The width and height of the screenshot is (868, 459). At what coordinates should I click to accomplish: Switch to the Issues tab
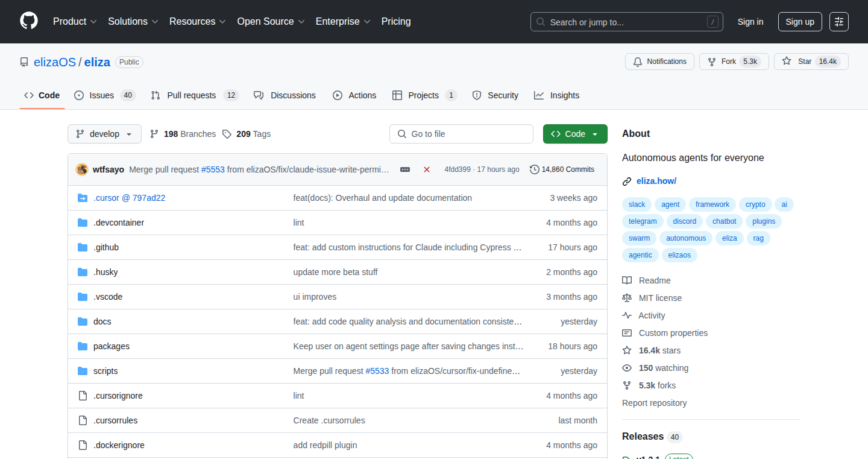105,95
